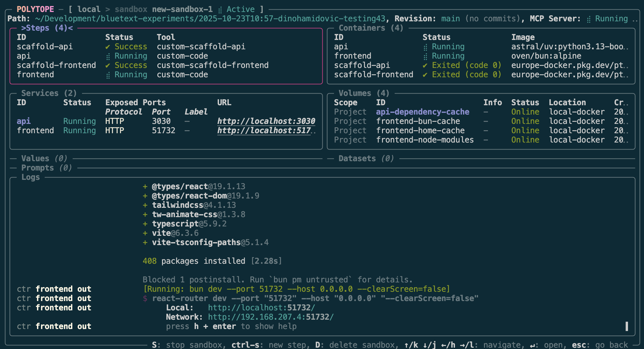Select the Steps (4) panel header
This screenshot has width=644, height=349.
tap(47, 28)
